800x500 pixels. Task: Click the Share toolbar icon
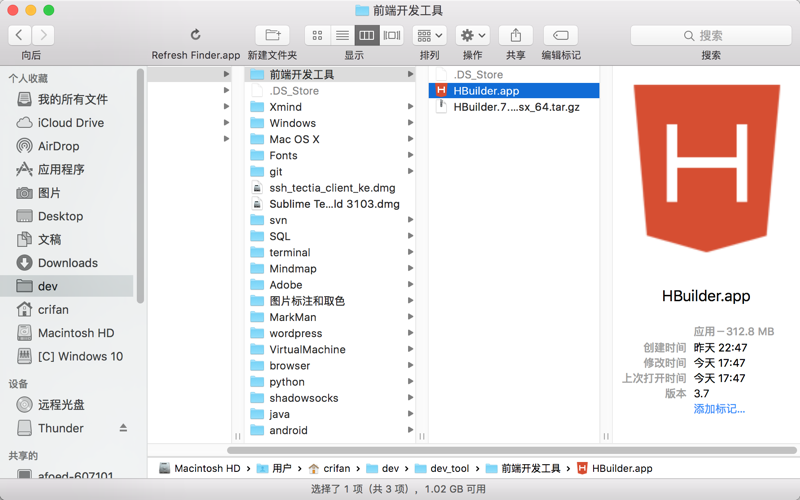pos(516,35)
